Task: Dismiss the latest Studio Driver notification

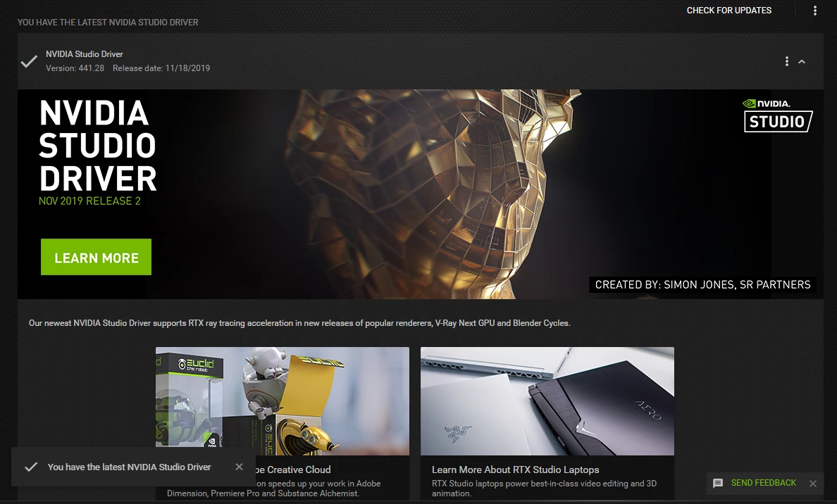Action: click(239, 467)
